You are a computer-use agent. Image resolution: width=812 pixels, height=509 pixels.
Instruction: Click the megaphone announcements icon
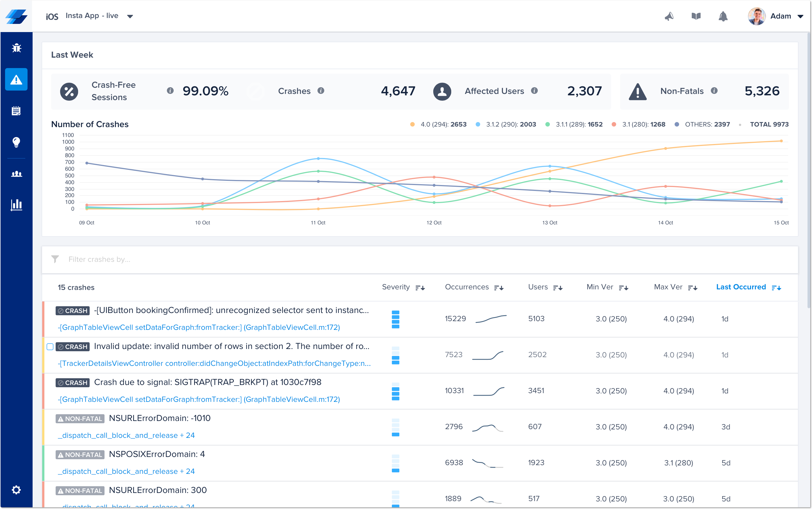point(669,16)
